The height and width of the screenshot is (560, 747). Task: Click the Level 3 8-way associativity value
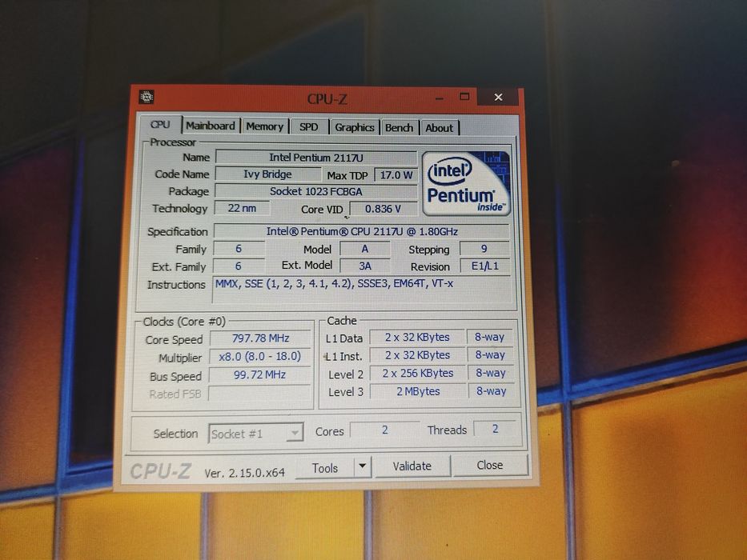tap(491, 391)
